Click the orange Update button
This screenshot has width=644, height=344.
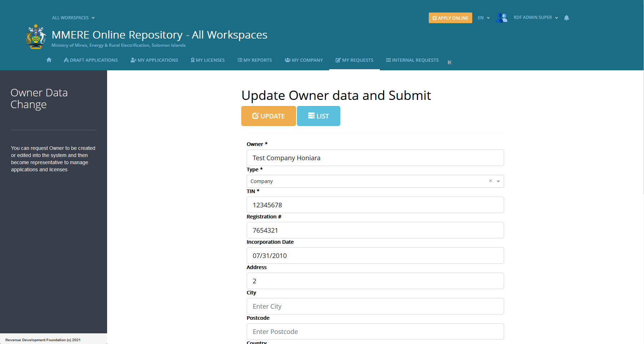click(268, 116)
